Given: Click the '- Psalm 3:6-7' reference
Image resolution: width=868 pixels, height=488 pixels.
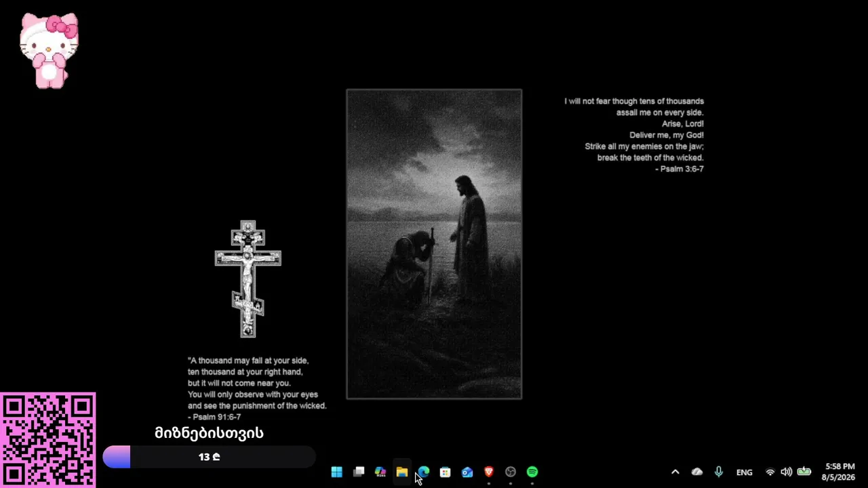Looking at the screenshot, I should coord(679,169).
